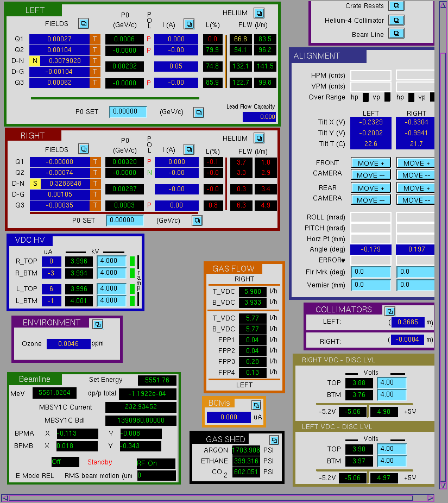This screenshot has width=448, height=503.
Task: Open LEFT I (A) related display icon
Action: point(189,24)
